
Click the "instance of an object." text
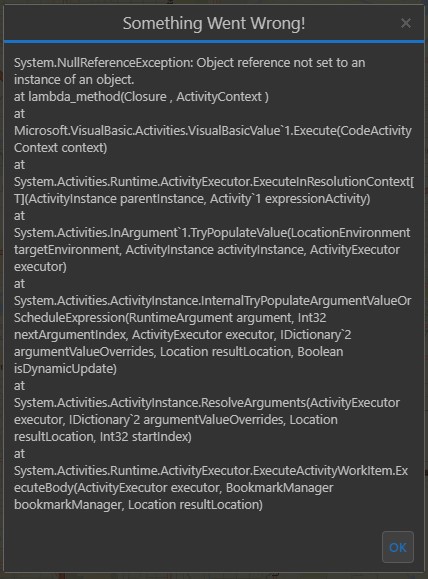point(74,80)
